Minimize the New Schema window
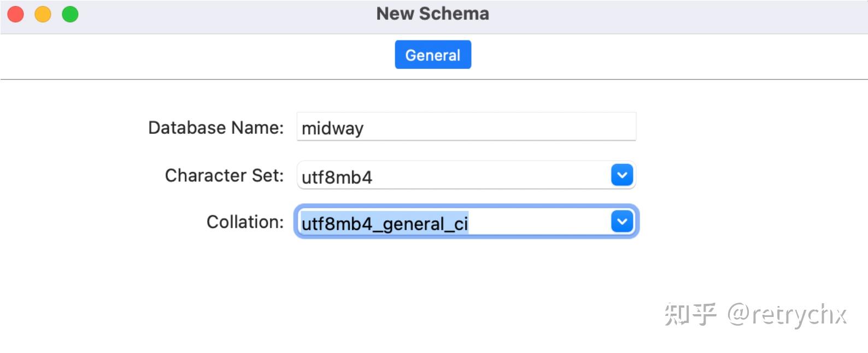Viewport: 868px width, 353px height. (x=43, y=13)
